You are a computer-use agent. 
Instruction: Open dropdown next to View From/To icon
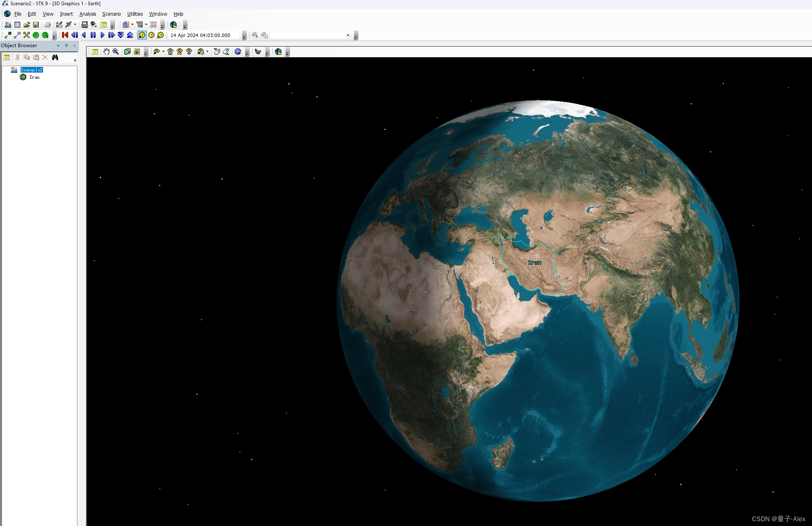tap(163, 52)
